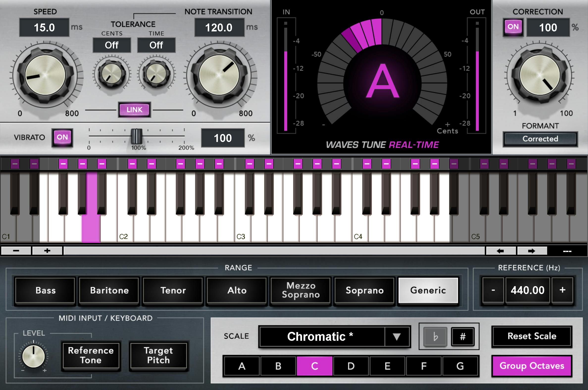Screen dimensions: 588x390
Task: Select the Tenor vocal range
Action: click(x=173, y=290)
